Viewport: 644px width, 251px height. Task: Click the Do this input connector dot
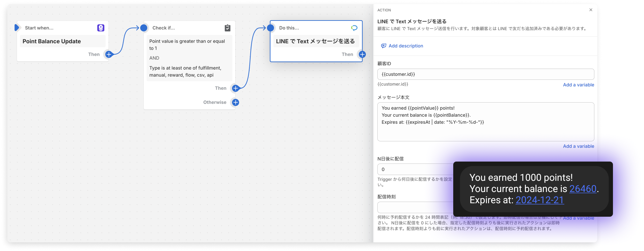tap(270, 28)
